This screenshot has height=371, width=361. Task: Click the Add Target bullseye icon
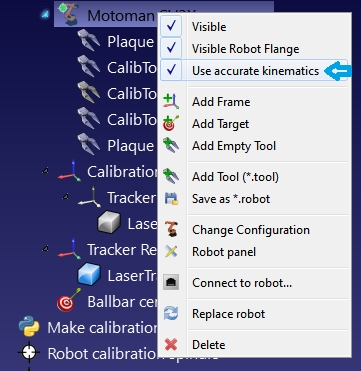pos(171,123)
